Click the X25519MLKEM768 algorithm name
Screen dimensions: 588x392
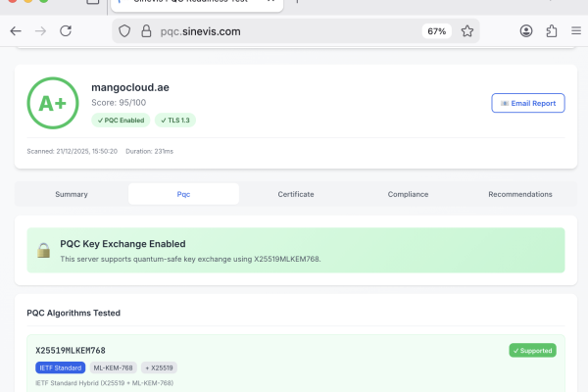(71, 351)
